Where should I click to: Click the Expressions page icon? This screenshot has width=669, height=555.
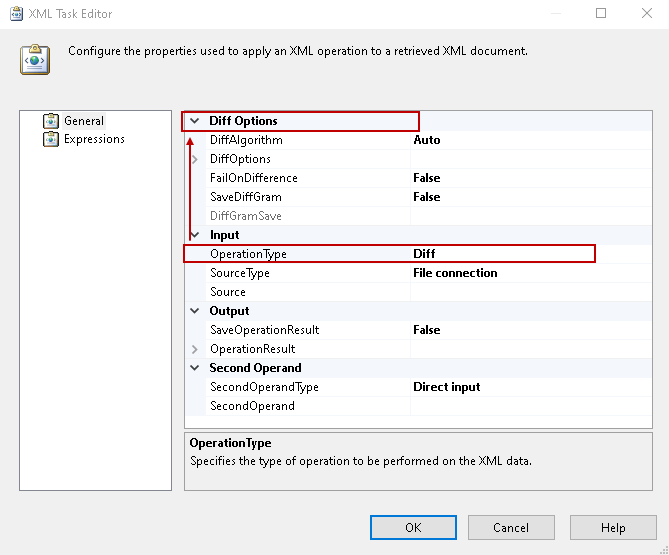click(51, 140)
